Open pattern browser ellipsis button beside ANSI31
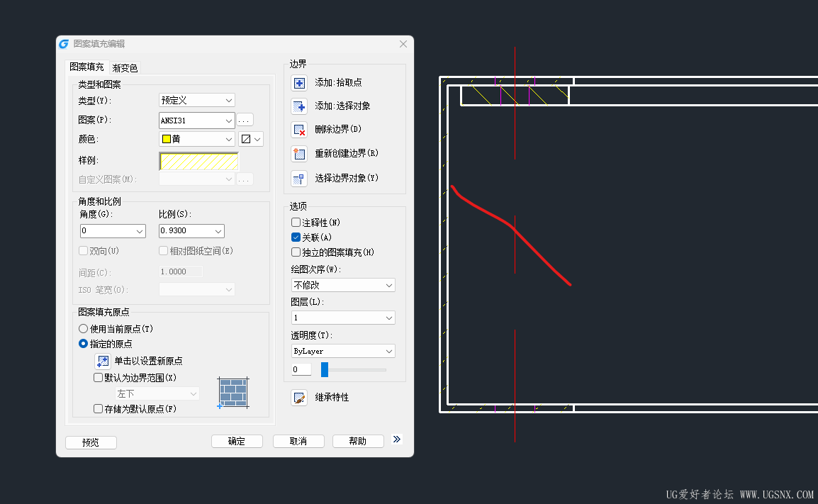 pyautogui.click(x=245, y=120)
